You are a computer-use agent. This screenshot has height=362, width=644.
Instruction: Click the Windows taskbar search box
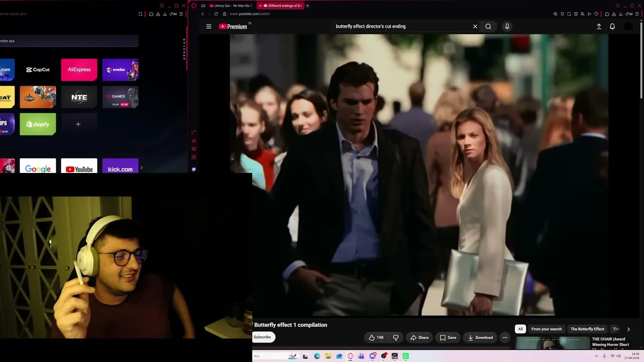pos(276,356)
